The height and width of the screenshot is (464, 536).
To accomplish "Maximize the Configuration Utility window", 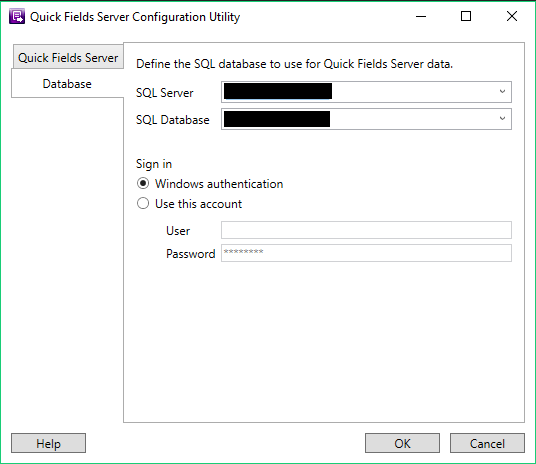I will click(x=466, y=16).
